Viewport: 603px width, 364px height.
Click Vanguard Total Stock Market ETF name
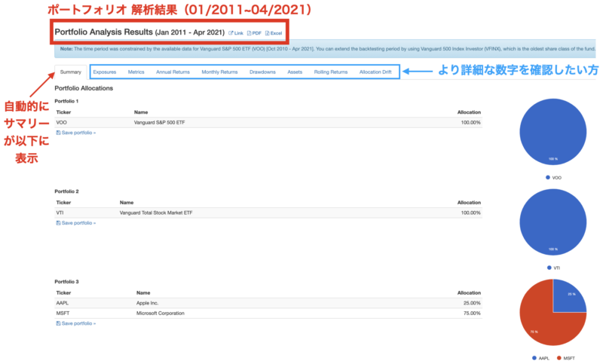(x=156, y=213)
